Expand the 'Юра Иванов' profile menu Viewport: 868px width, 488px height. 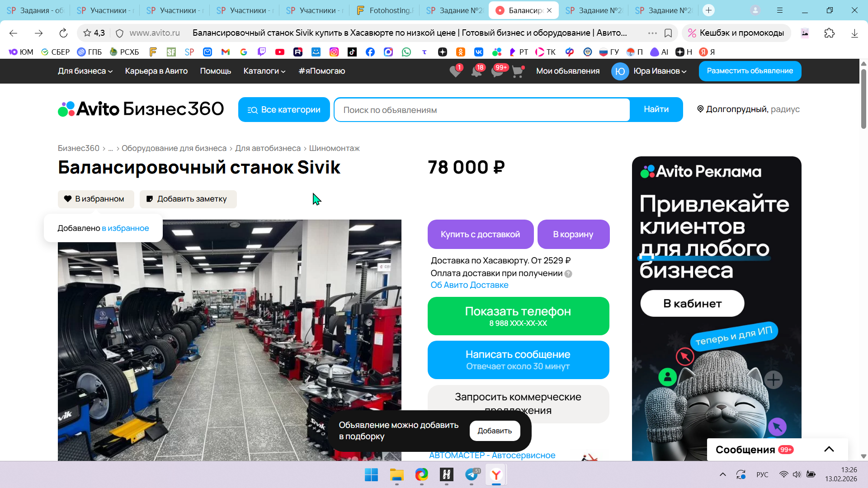(660, 71)
